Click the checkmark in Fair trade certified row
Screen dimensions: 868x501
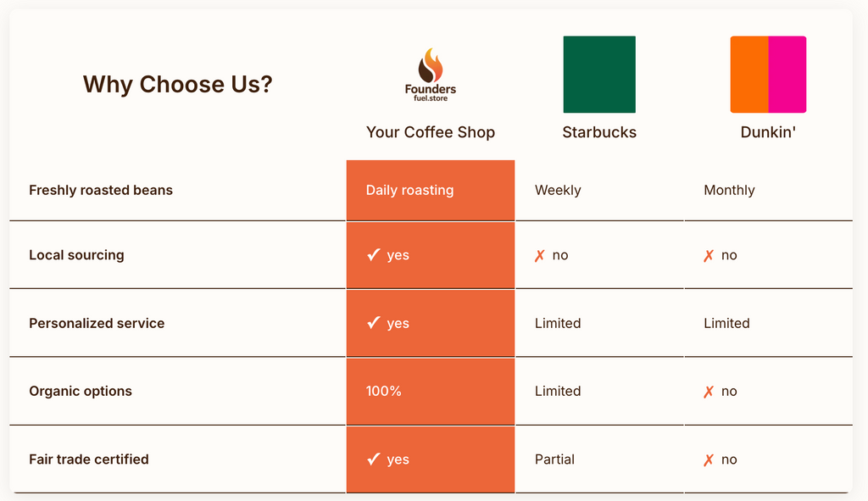(x=373, y=459)
